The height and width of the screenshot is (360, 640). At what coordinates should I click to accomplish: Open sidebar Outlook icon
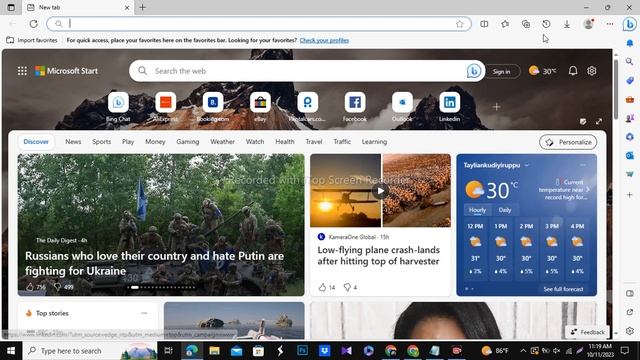(630, 156)
